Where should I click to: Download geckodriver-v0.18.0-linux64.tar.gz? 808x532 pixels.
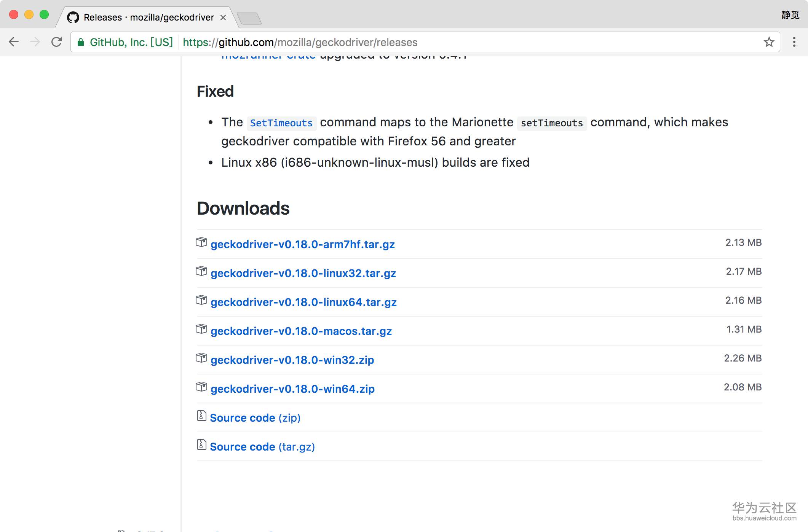pyautogui.click(x=303, y=302)
